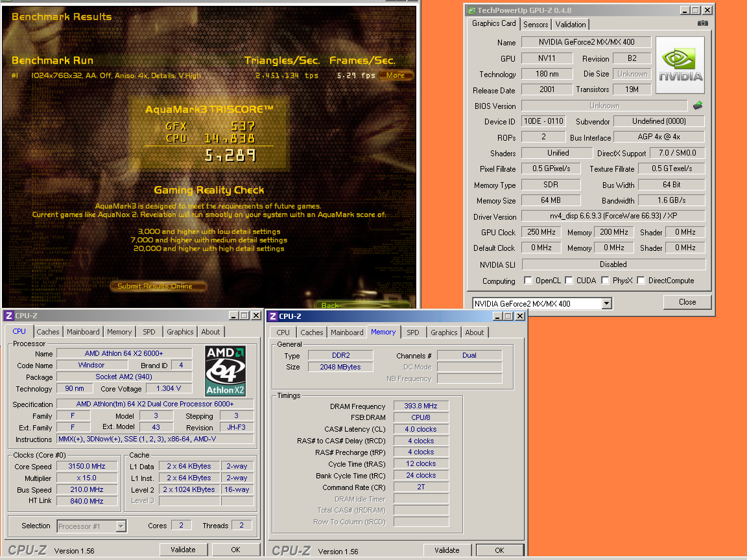Click the Driver Version field in GPU-Z
Image resolution: width=747 pixels, height=560 pixels.
coord(613,216)
